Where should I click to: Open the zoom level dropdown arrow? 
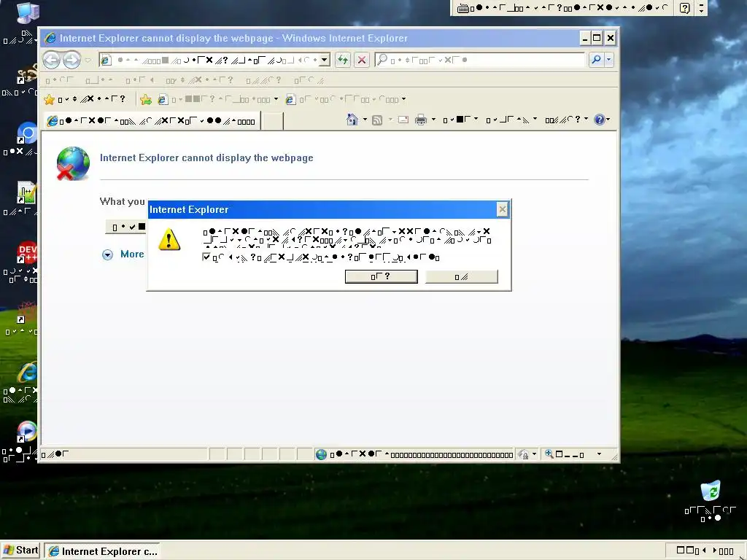pos(599,454)
